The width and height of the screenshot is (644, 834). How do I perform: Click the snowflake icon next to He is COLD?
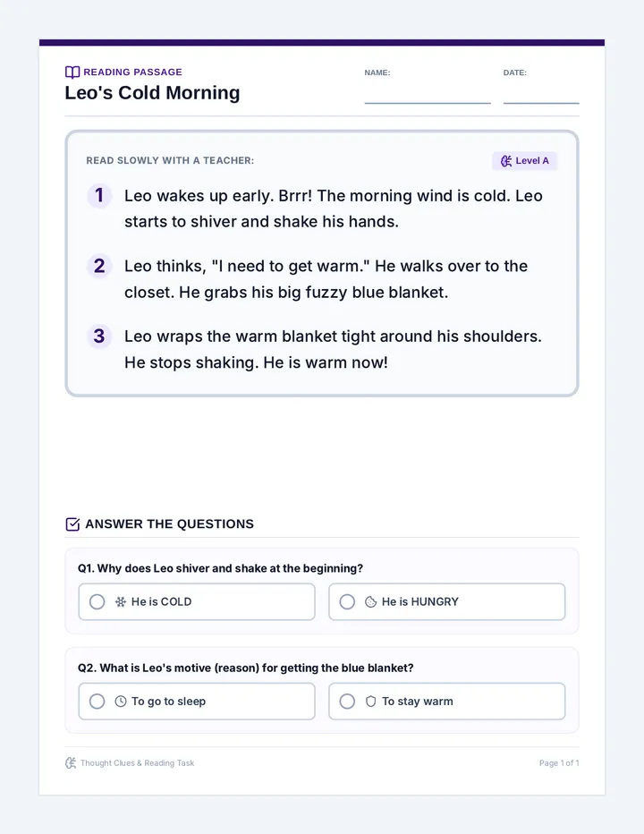[121, 601]
